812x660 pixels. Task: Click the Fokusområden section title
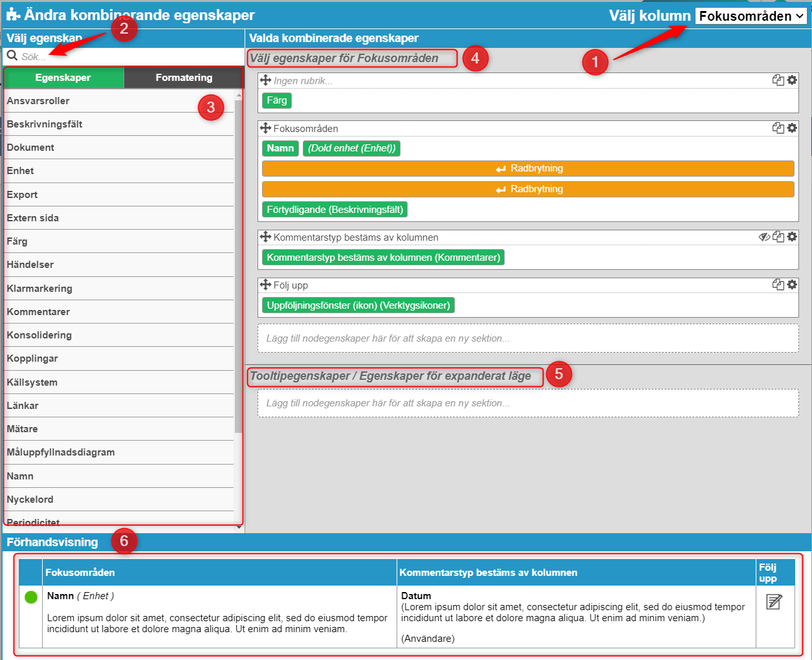305,129
